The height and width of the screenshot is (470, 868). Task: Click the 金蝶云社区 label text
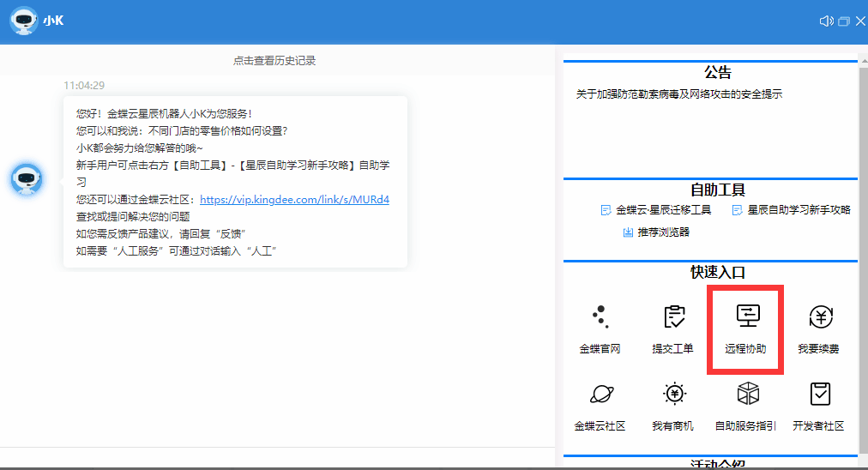[x=600, y=425]
